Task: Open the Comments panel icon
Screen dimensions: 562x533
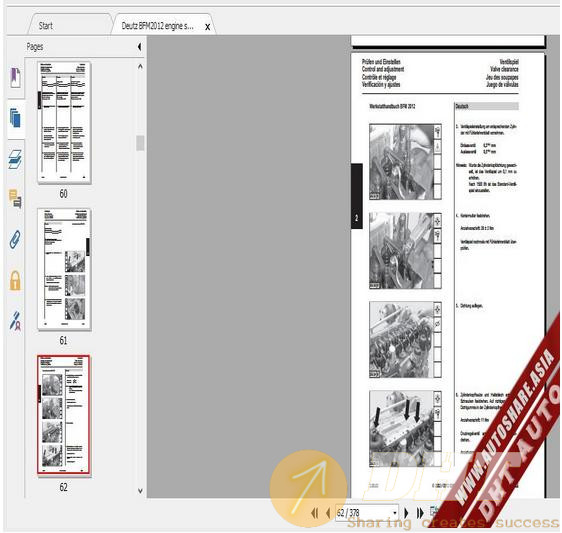Action: [15, 199]
